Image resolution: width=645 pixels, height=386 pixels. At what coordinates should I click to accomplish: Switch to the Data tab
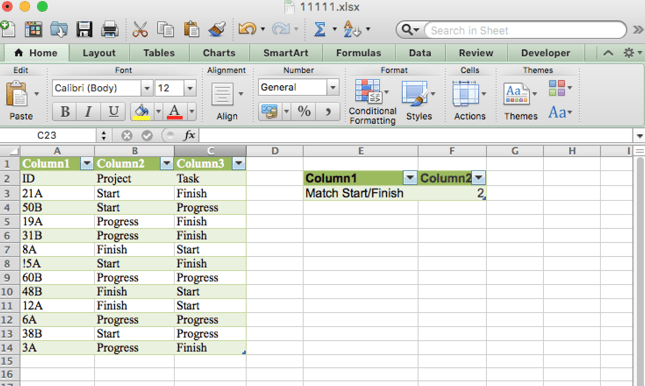point(420,53)
